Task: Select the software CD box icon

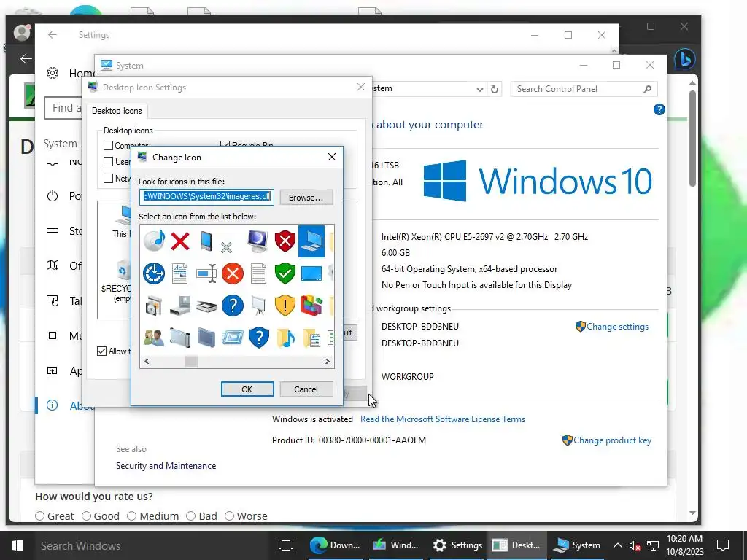Action: pos(154,306)
